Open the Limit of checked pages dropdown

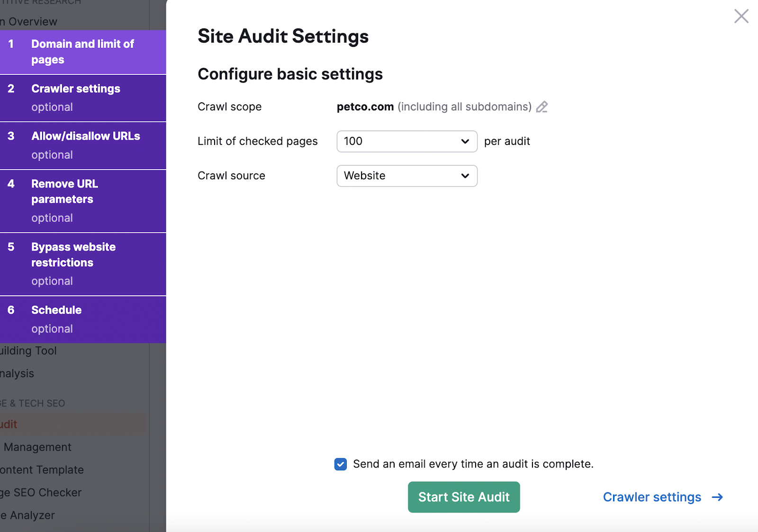tap(406, 141)
